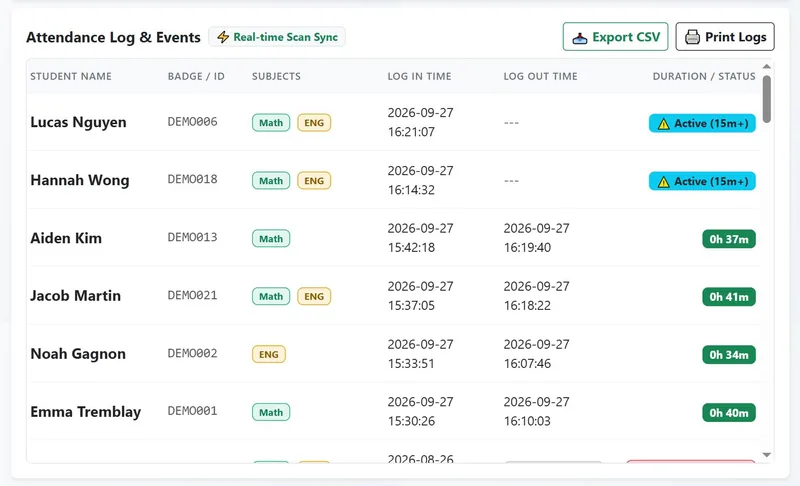Screen dimensions: 800x486
Task: Click Aiden Kim's Math subject tag
Action: [271, 239]
